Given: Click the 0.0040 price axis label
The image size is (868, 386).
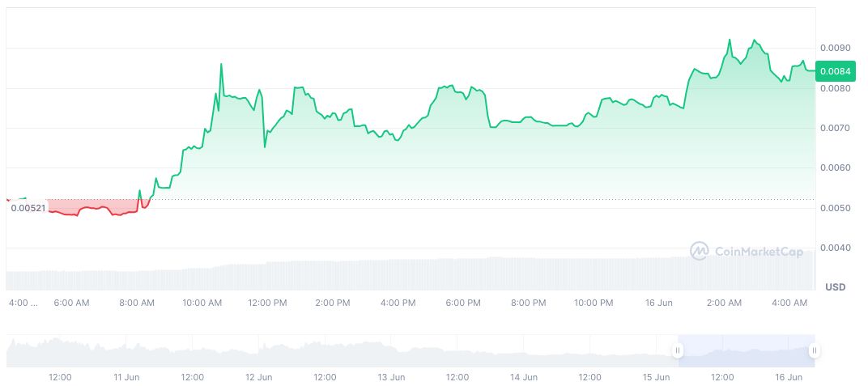Looking at the screenshot, I should [x=834, y=248].
